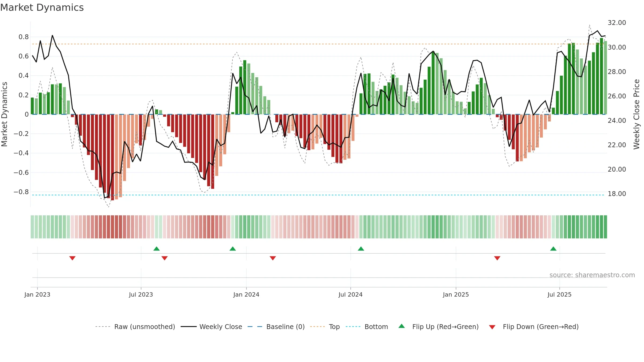Click the 32.00 price axis label
Image resolution: width=644 pixels, height=362 pixels.
(x=617, y=23)
